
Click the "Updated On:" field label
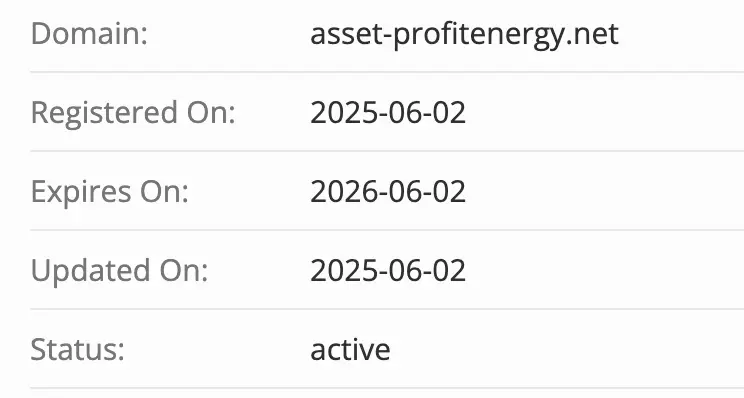click(x=120, y=272)
